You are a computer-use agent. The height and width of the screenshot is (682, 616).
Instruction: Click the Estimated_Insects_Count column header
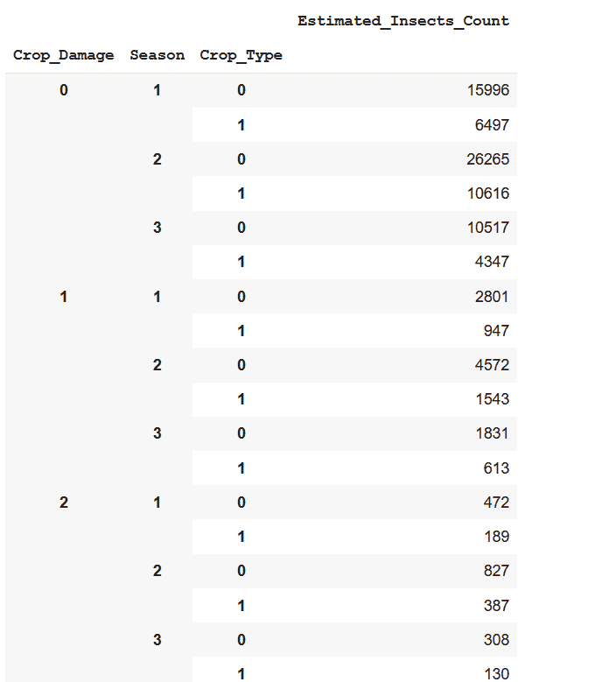click(403, 21)
